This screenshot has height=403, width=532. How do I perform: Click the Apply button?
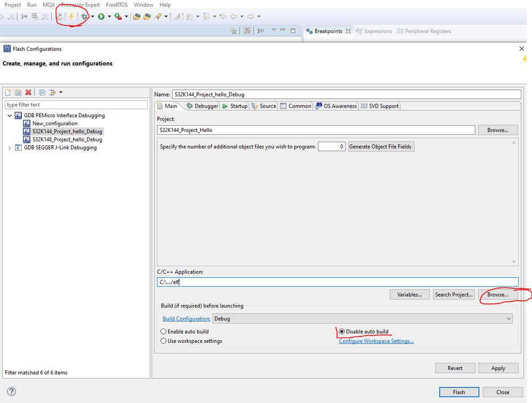(x=498, y=368)
